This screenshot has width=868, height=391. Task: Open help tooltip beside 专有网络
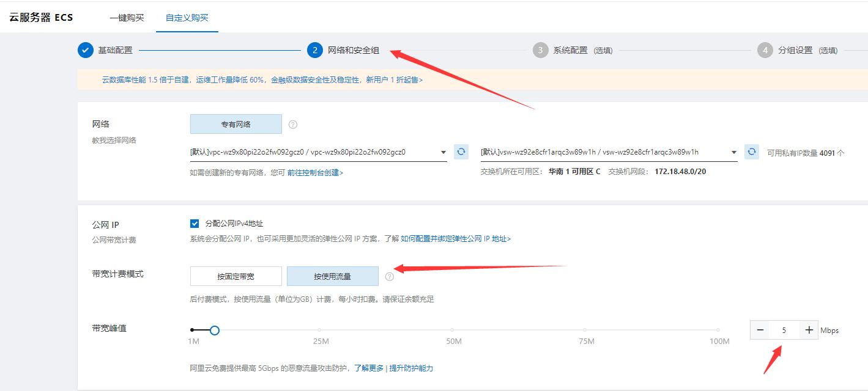292,124
